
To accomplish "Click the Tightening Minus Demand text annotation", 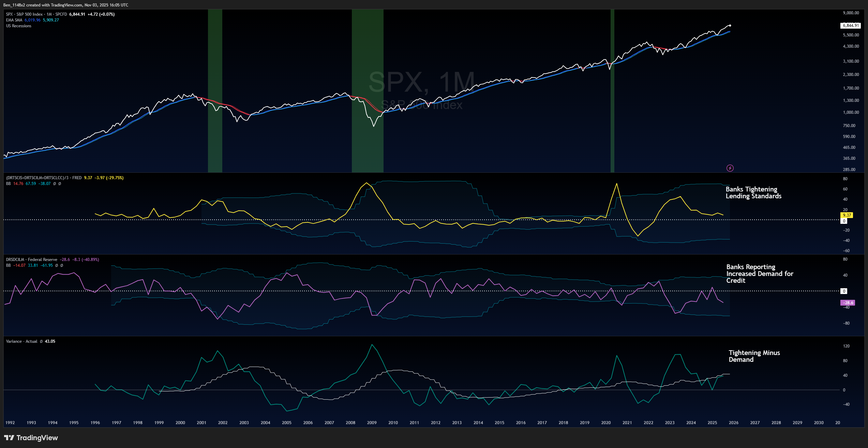I will pyautogui.click(x=754, y=356).
